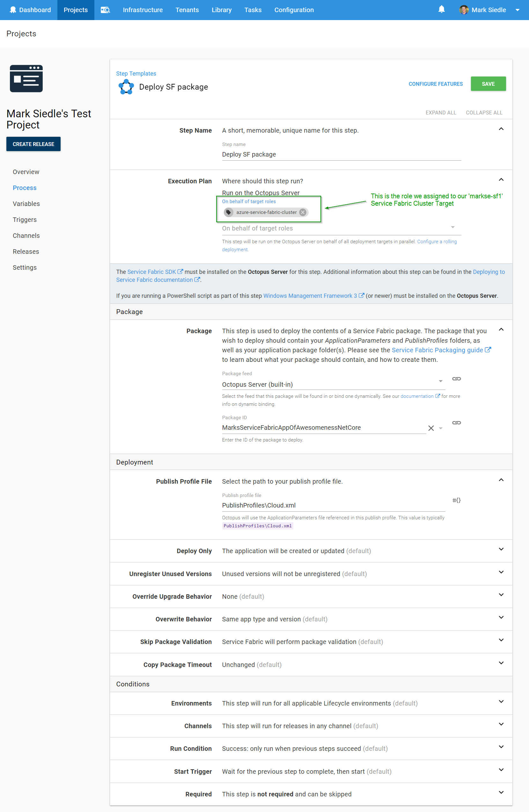529x812 pixels.
Task: Clear the Package ID field with the X
Action: pos(431,428)
